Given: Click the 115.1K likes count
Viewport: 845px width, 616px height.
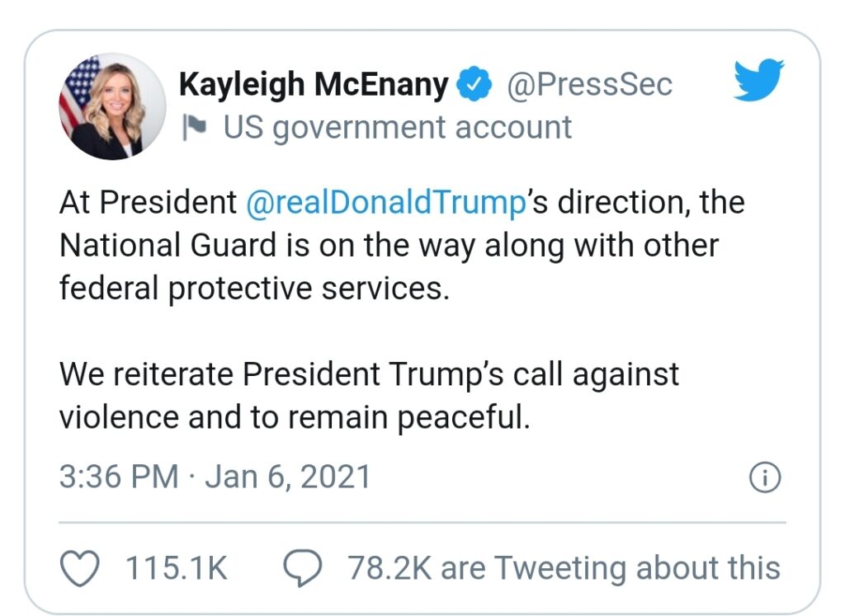Looking at the screenshot, I should (x=176, y=568).
